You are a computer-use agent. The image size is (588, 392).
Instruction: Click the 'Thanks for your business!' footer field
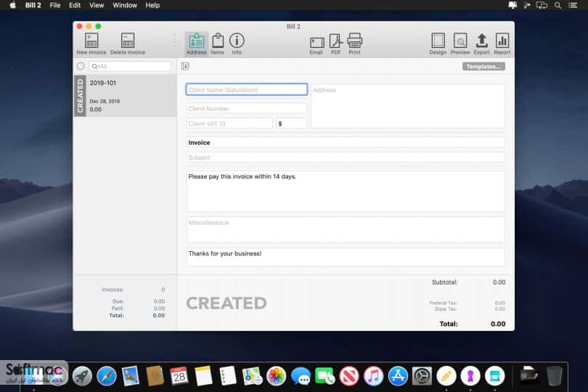click(346, 257)
